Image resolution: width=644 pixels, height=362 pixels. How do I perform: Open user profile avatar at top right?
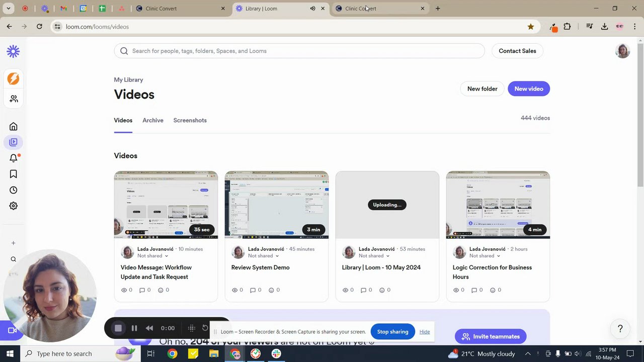point(622,51)
